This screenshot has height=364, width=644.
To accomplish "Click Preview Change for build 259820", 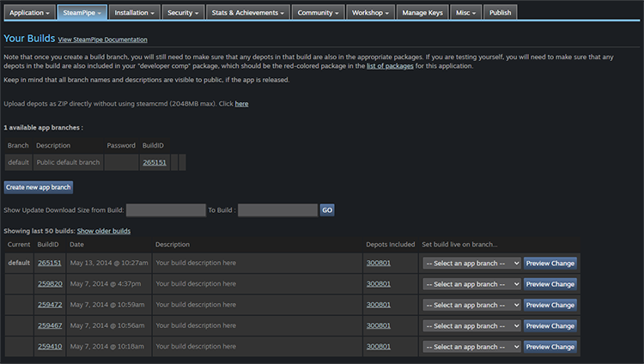I will (x=550, y=284).
